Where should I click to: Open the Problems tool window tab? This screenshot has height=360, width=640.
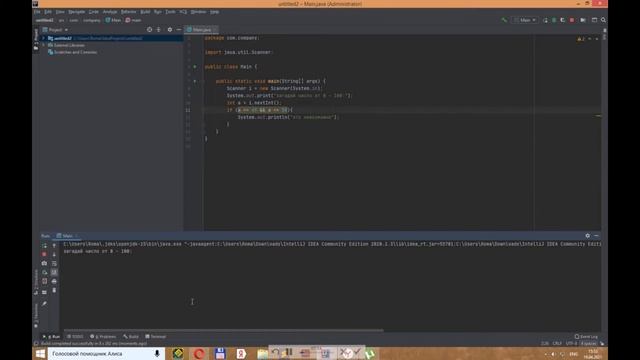click(103, 337)
